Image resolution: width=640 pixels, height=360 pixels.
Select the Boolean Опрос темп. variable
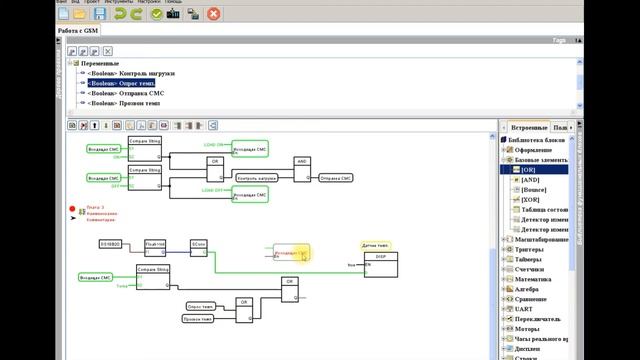[x=121, y=83]
